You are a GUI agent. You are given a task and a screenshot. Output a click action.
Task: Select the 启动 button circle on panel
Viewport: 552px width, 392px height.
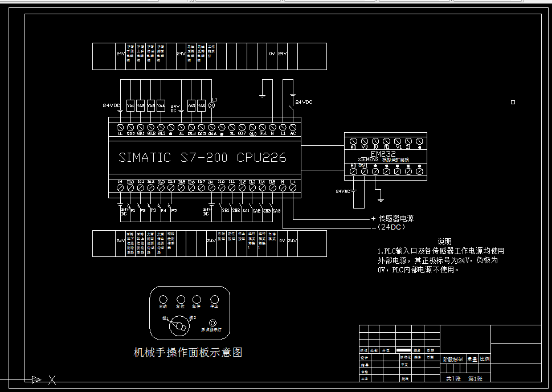point(163,299)
